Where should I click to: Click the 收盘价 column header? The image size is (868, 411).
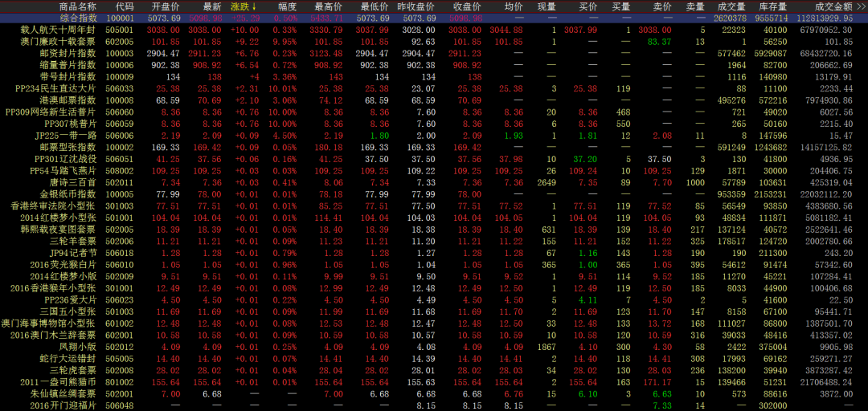[x=467, y=6]
